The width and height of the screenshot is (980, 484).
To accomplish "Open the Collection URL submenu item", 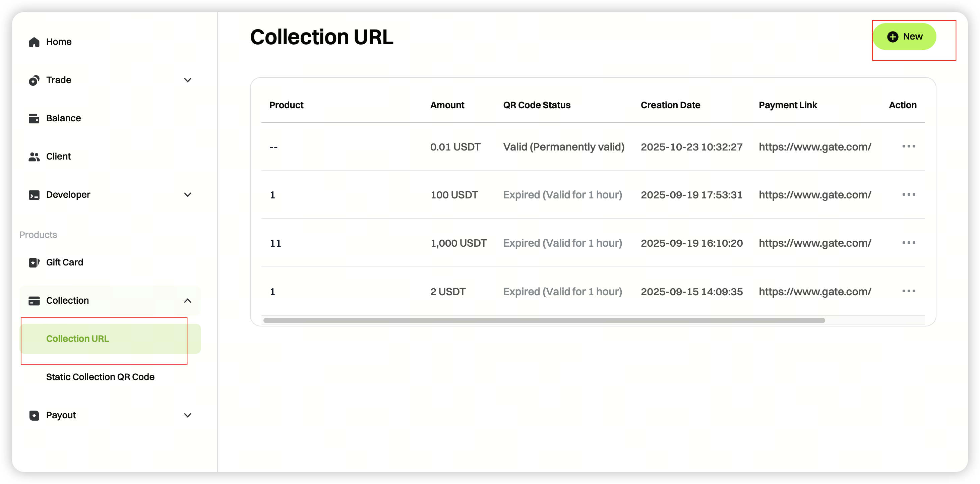I will point(78,339).
